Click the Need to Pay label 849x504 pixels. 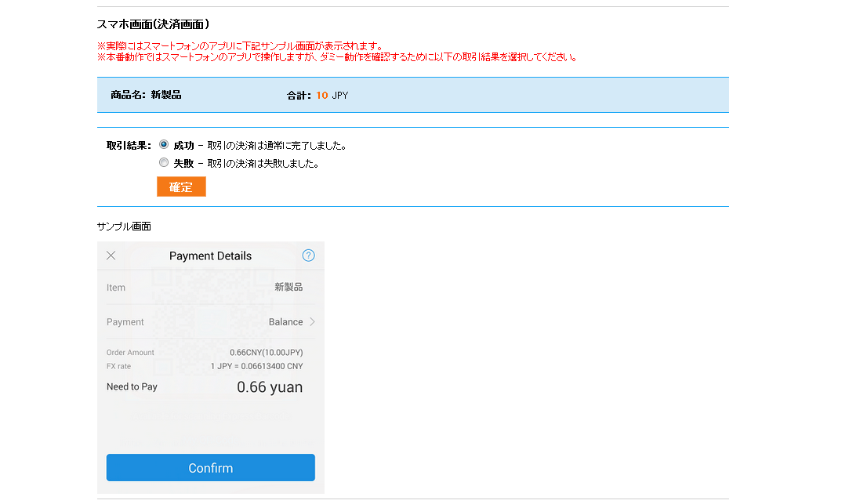[x=132, y=387]
